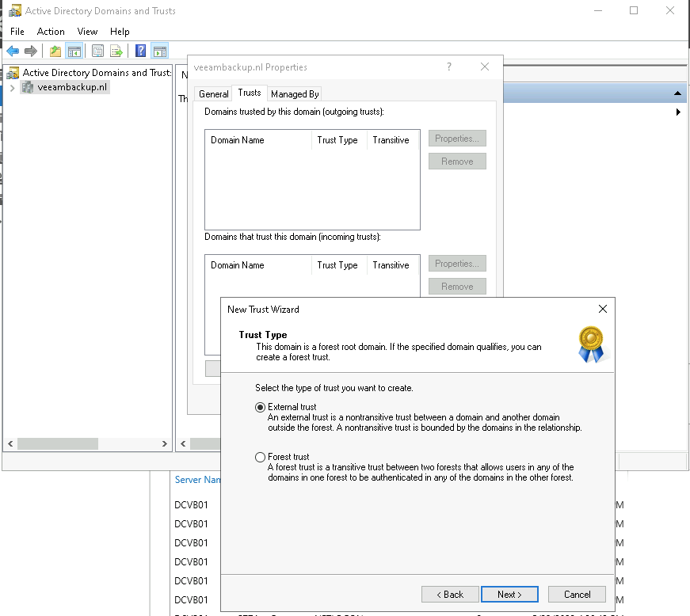
Task: Click the Forward arrow toolbar icon
Action: coord(31,51)
